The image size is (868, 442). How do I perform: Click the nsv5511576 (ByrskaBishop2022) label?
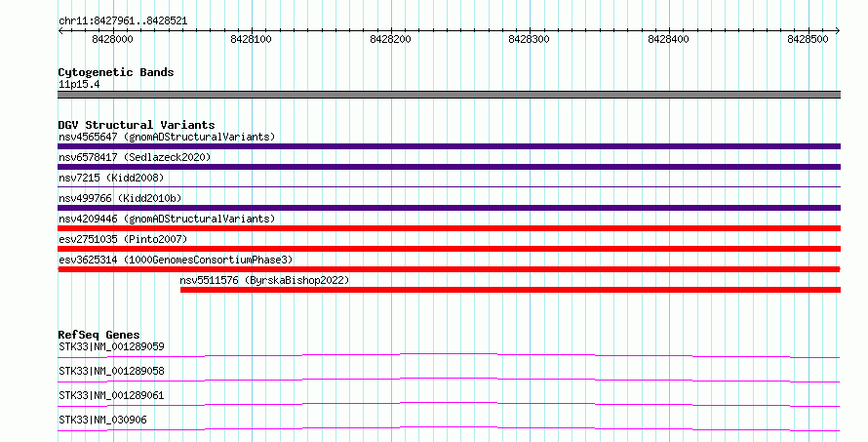[x=264, y=280]
